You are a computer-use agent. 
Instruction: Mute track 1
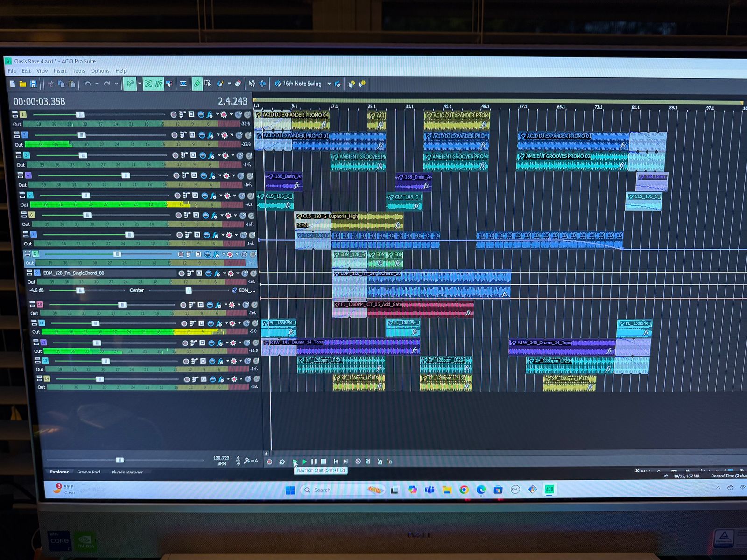point(238,114)
